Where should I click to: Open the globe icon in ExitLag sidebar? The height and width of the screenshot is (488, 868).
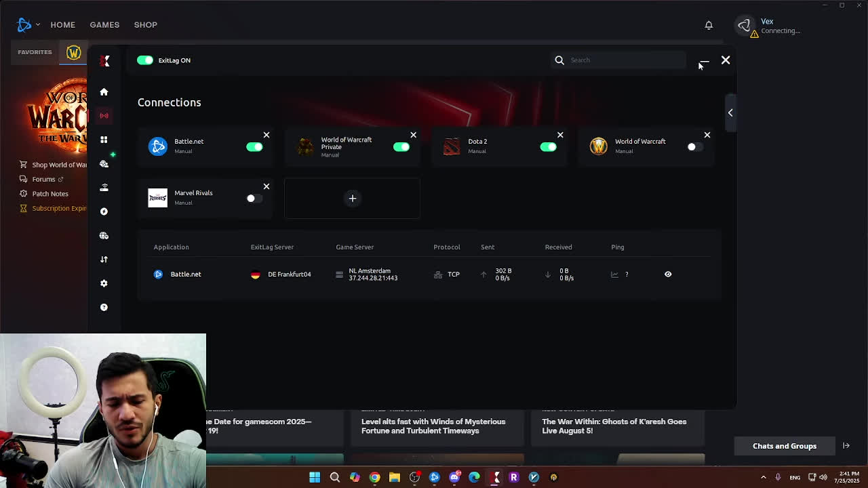click(x=104, y=235)
